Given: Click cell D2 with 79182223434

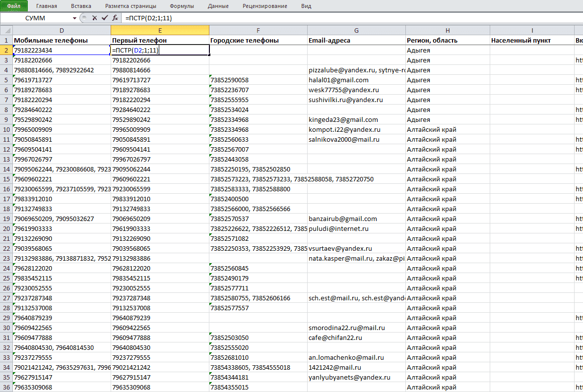Looking at the screenshot, I should click(x=62, y=50).
